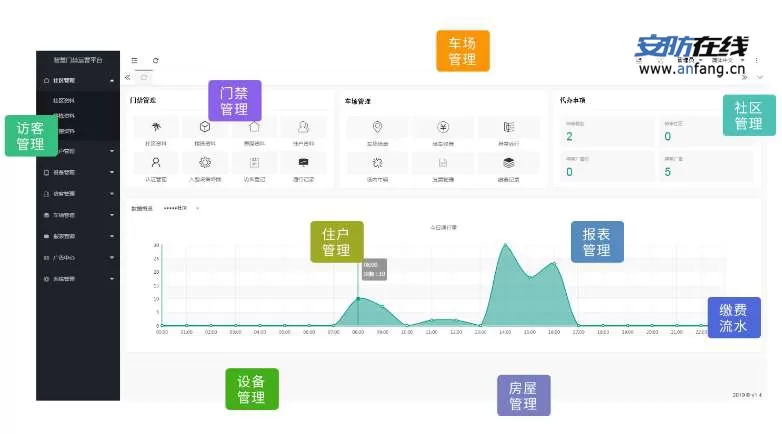782x434 pixels.
Task: Click the pending count showing 2
Action: click(570, 137)
